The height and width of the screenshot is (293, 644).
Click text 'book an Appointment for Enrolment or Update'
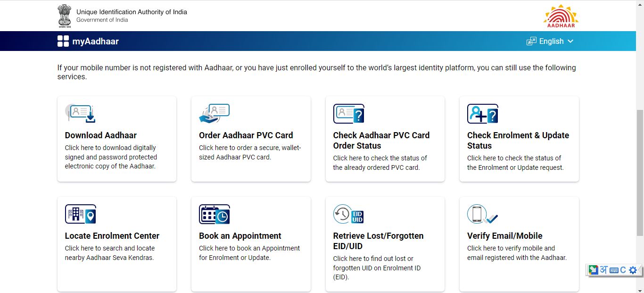click(x=249, y=253)
